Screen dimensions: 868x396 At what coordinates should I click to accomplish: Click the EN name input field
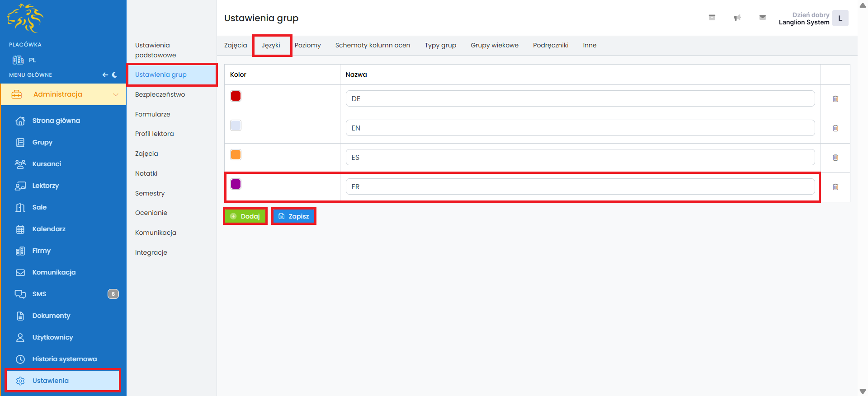[580, 128]
